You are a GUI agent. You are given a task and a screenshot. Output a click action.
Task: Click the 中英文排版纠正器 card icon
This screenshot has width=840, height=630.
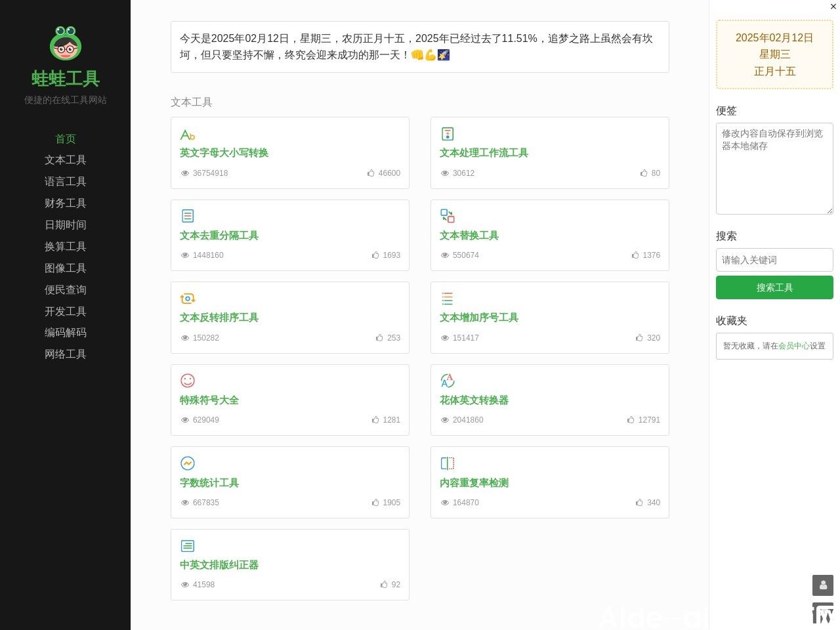point(188,546)
